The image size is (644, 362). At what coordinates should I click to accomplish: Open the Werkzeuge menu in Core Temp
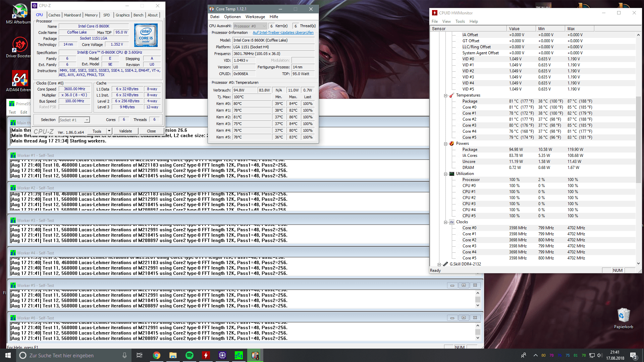(x=255, y=17)
